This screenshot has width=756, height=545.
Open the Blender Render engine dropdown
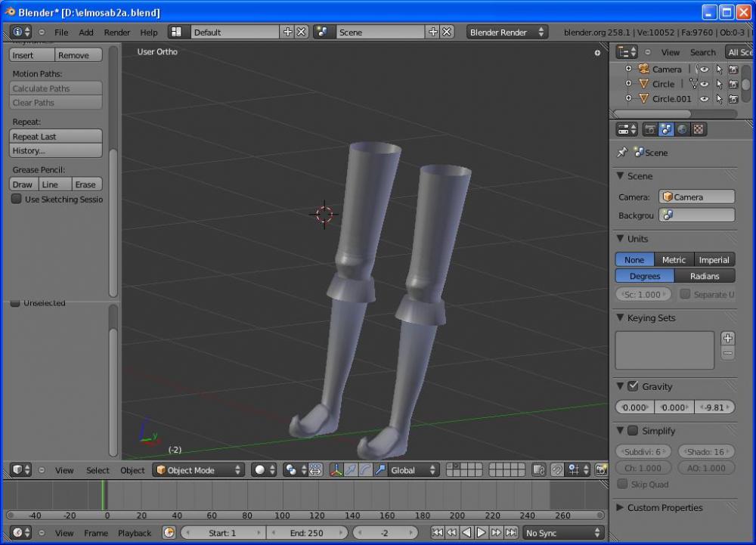[x=507, y=33]
